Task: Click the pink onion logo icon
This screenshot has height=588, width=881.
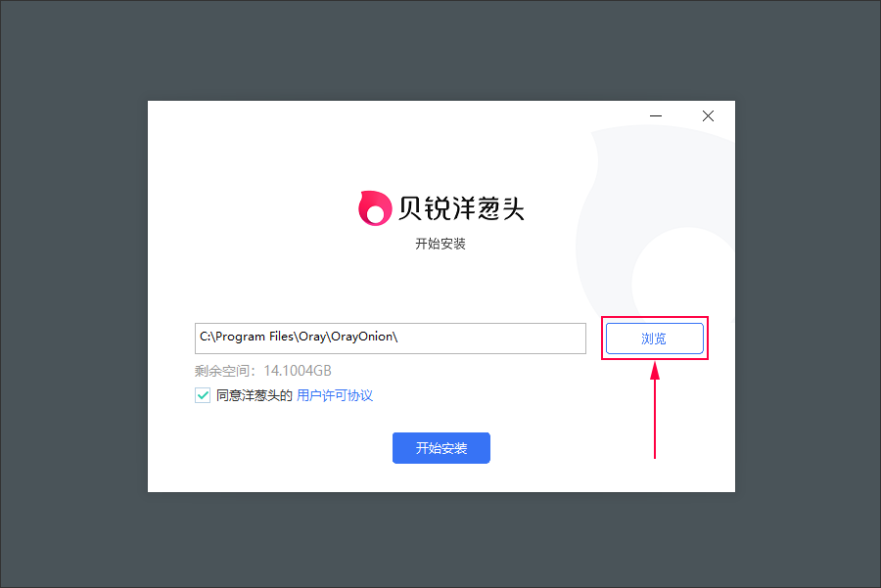Action: pyautogui.click(x=375, y=208)
